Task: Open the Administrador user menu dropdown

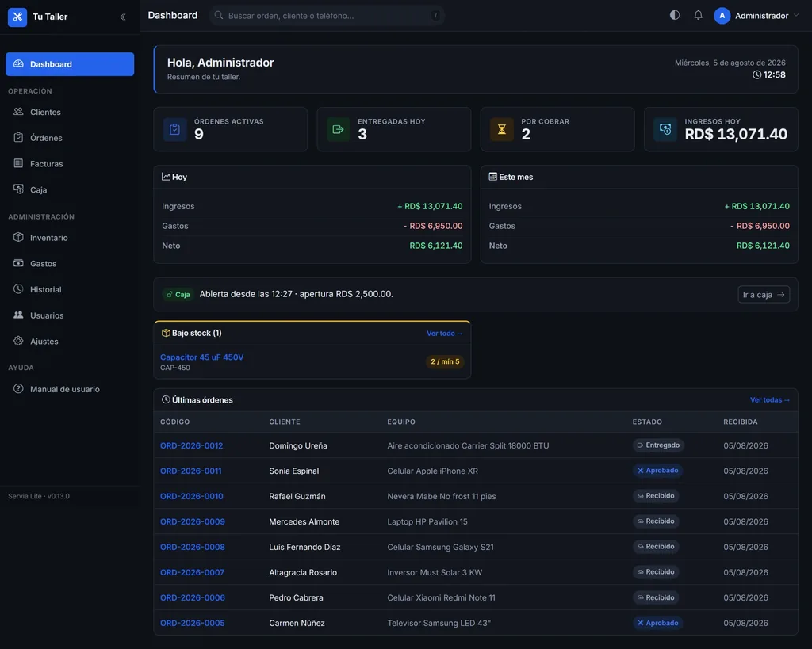Action: pos(756,16)
